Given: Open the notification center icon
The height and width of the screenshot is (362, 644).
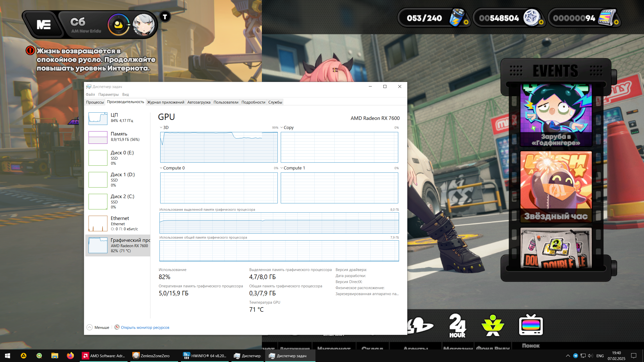Looking at the screenshot, I should tap(634, 356).
